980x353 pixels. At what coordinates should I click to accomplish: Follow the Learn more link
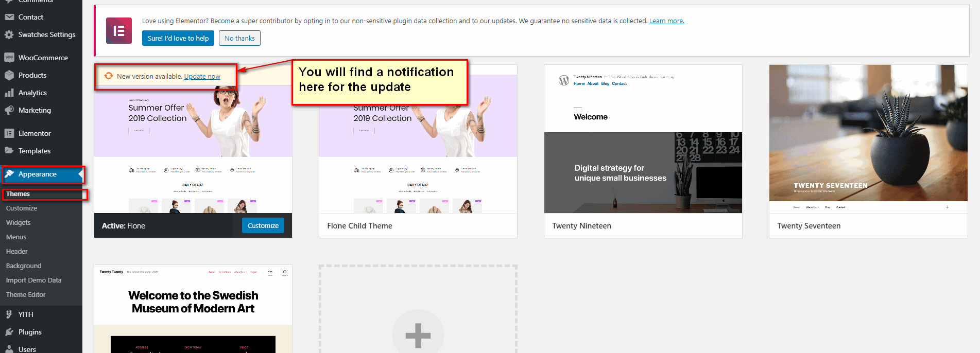click(x=666, y=21)
